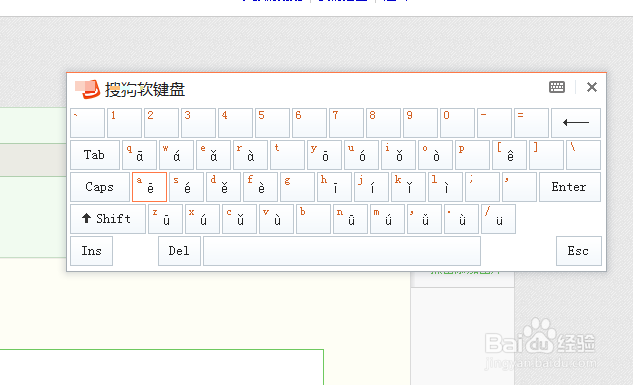Click the number 0 key

click(x=458, y=123)
